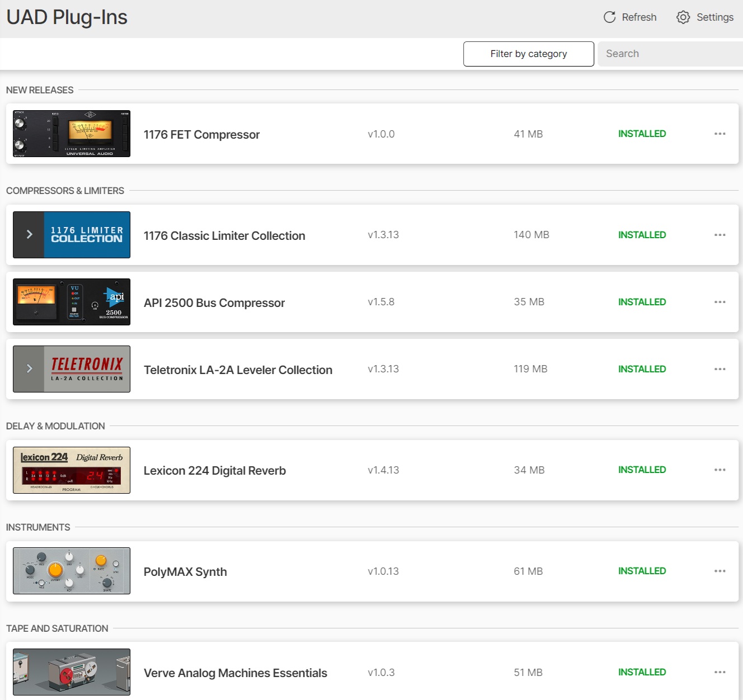This screenshot has width=743, height=700.
Task: Expand the 1176 Limiter Collection chevron
Action: 29,235
